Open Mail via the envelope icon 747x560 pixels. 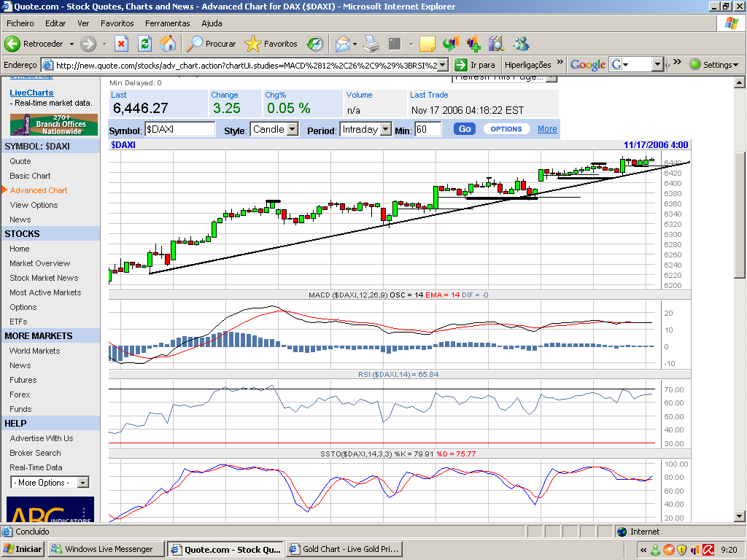coord(341,44)
